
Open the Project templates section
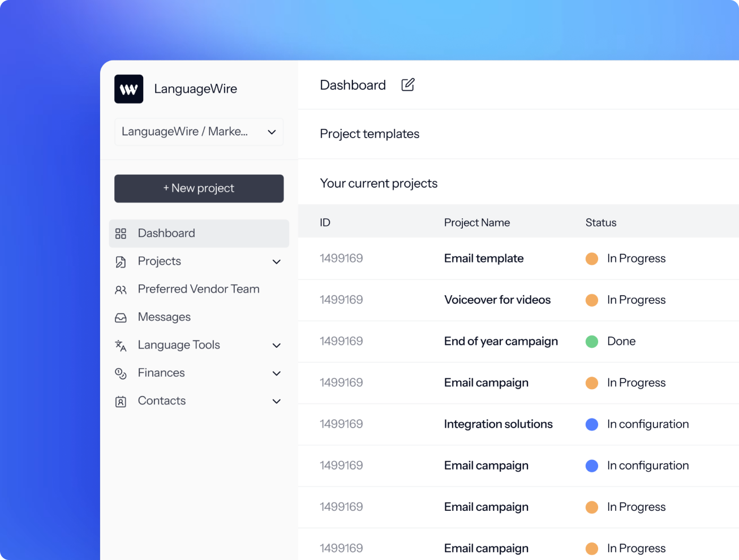click(369, 134)
